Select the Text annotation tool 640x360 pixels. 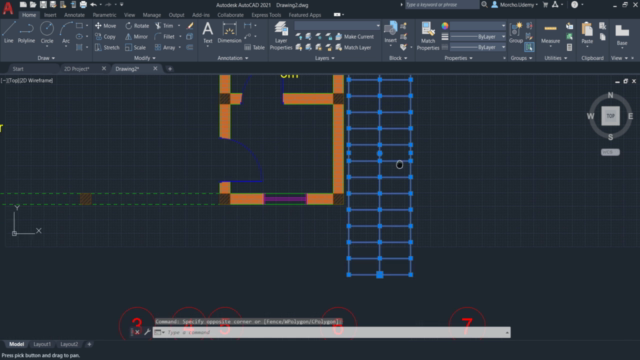tap(208, 32)
